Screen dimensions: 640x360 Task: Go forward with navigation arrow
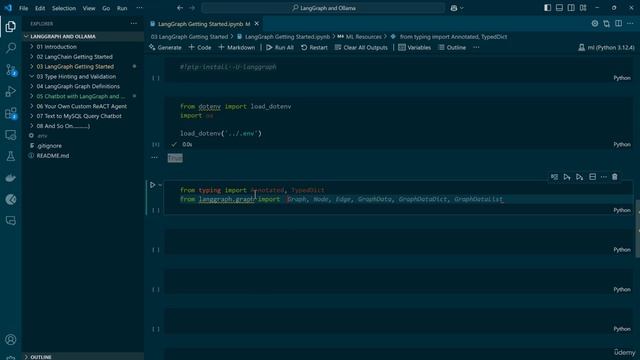click(192, 8)
